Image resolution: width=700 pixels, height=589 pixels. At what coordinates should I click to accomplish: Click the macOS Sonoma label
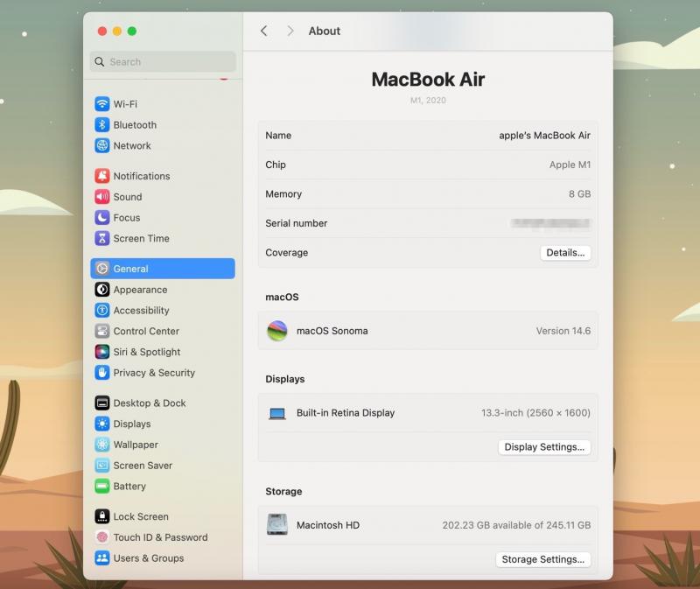pos(332,331)
